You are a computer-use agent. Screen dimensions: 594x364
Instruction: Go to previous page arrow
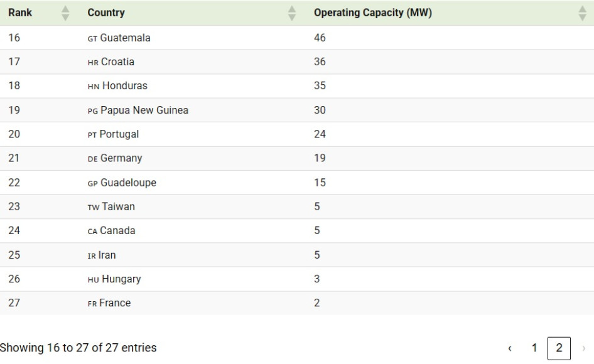point(510,348)
